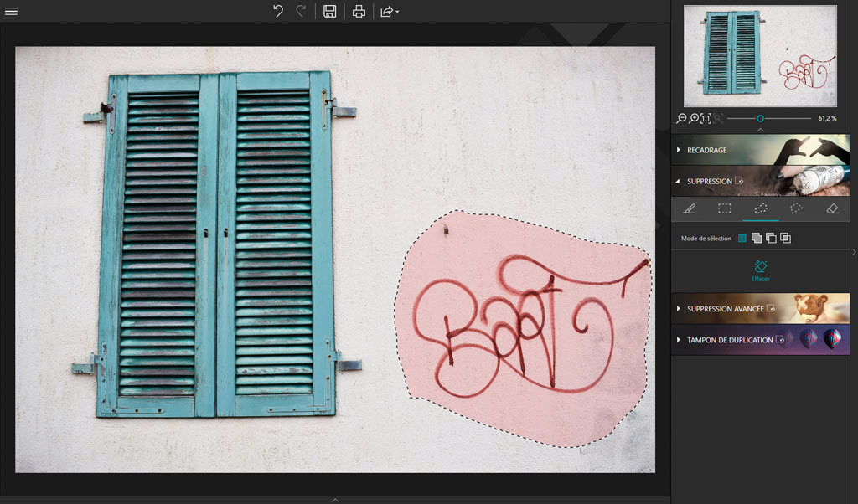The width and height of the screenshot is (858, 504).
Task: Enable the new selection mode
Action: pos(742,239)
